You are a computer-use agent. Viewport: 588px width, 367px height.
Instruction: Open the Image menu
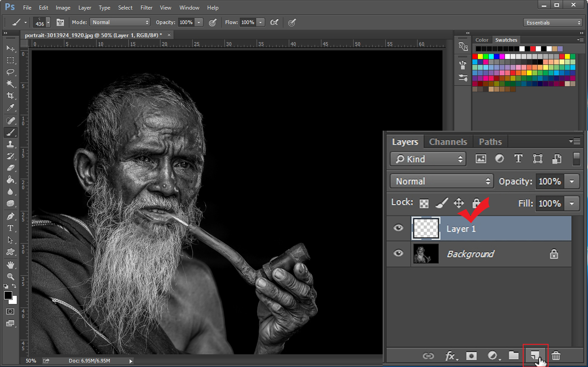pyautogui.click(x=63, y=8)
